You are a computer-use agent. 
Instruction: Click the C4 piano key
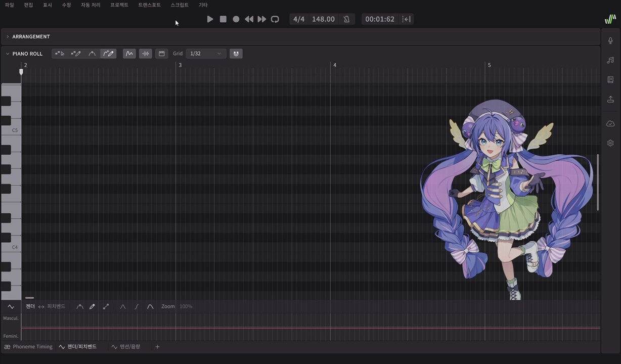coord(11,247)
